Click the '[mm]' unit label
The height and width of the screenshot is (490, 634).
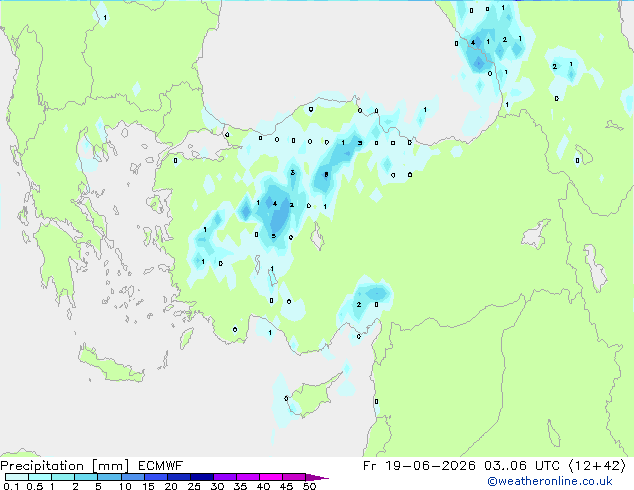tap(110, 466)
